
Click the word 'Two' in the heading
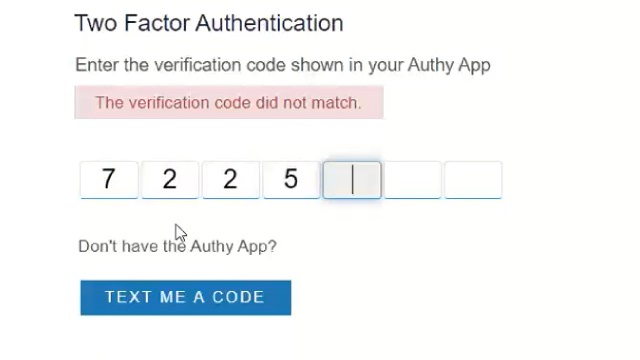click(x=96, y=23)
